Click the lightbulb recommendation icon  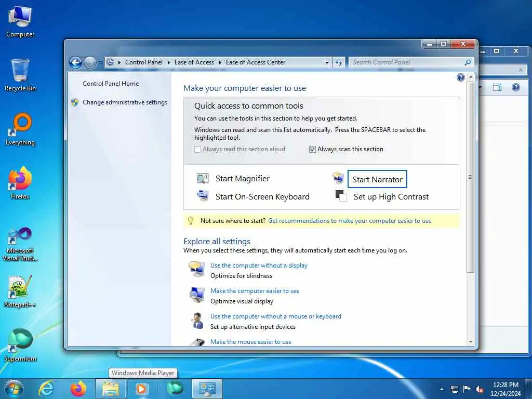[x=190, y=221]
